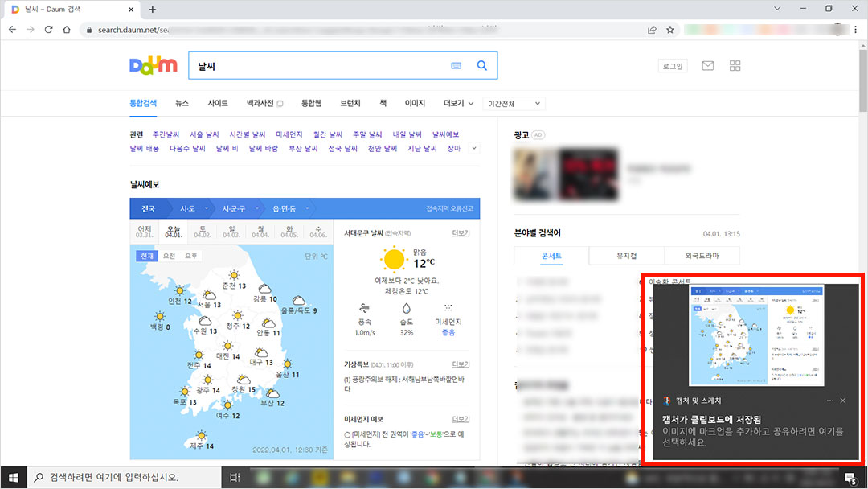Click the search magnifier button
Viewport: 868px width, 489px height.
(482, 65)
